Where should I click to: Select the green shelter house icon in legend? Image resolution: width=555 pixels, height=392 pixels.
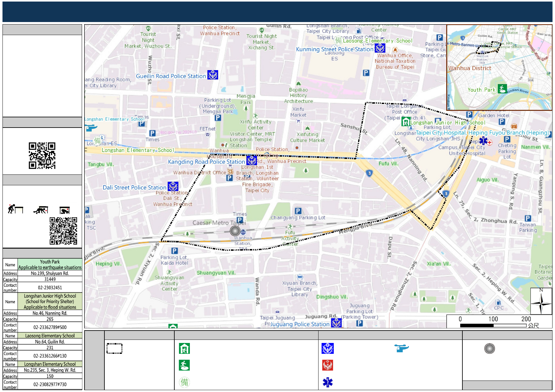tap(184, 349)
